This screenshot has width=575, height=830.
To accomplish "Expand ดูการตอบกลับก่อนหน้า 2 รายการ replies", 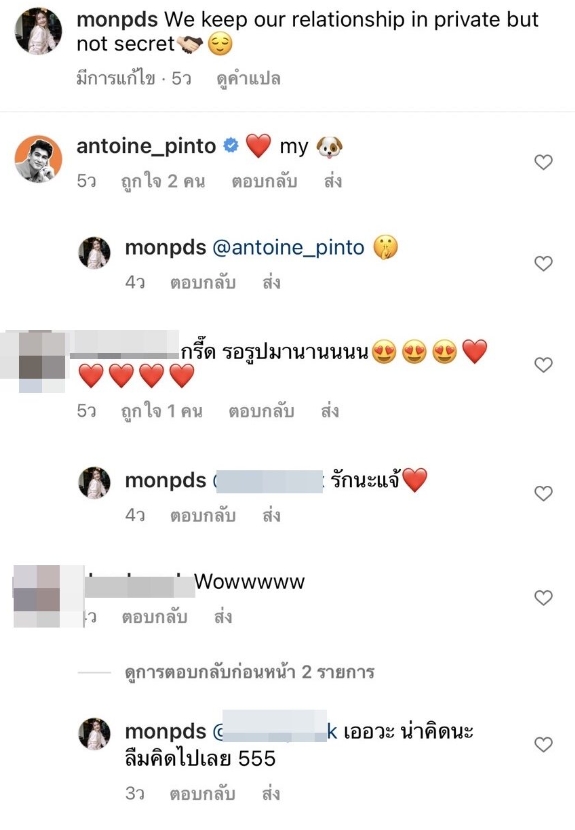I will click(249, 672).
